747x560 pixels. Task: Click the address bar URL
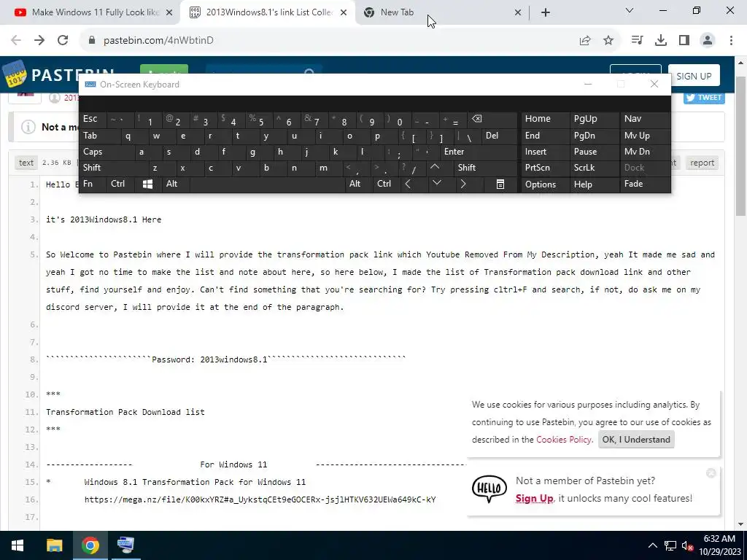(x=158, y=41)
